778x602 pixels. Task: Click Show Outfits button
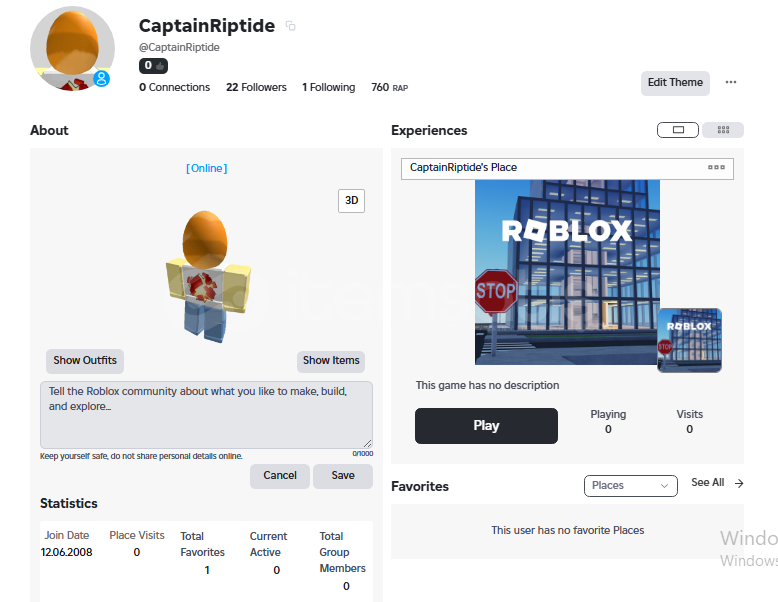pos(85,361)
